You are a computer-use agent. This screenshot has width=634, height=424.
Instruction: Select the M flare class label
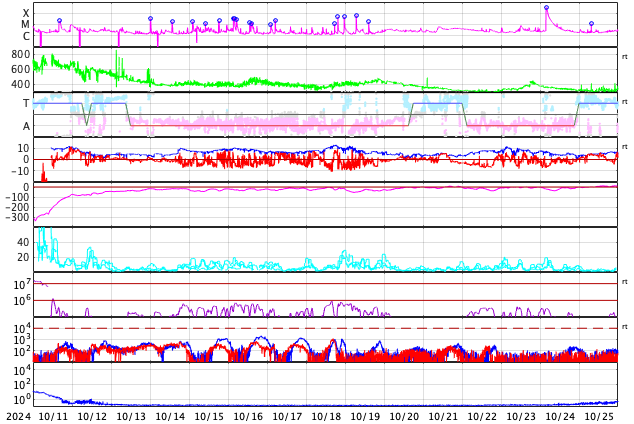(26, 25)
